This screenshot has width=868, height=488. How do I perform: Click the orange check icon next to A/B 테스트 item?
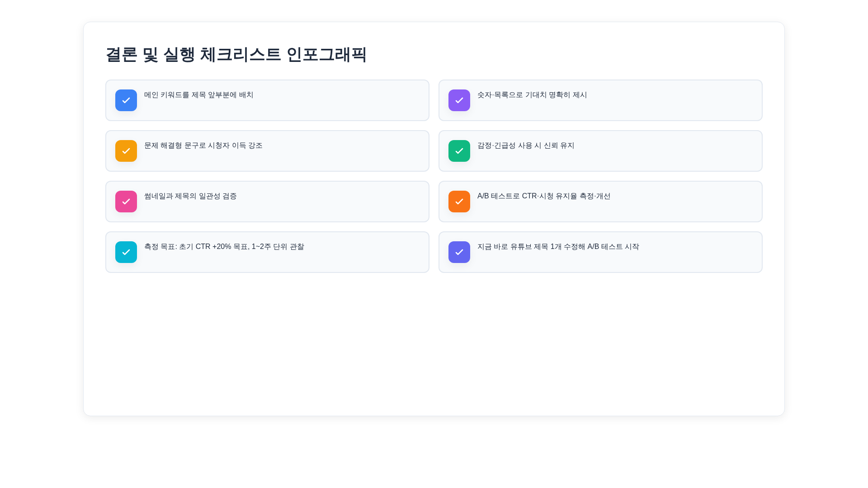(x=459, y=202)
